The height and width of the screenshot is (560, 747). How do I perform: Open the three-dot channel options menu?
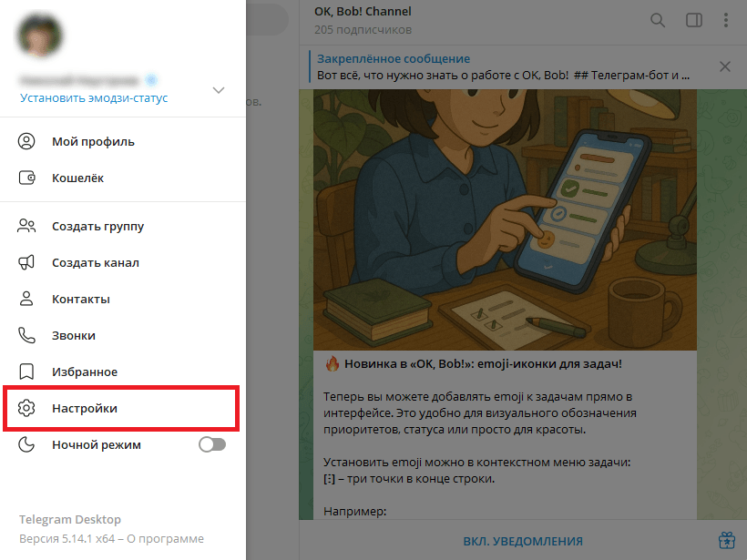tap(726, 20)
